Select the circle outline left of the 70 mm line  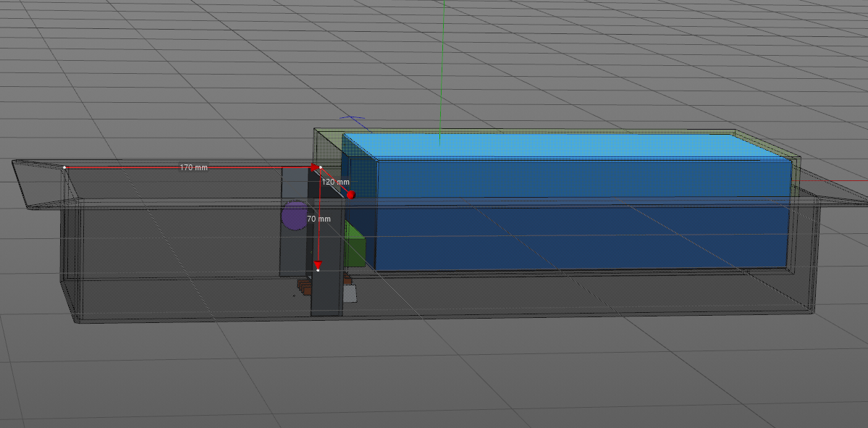click(x=294, y=216)
